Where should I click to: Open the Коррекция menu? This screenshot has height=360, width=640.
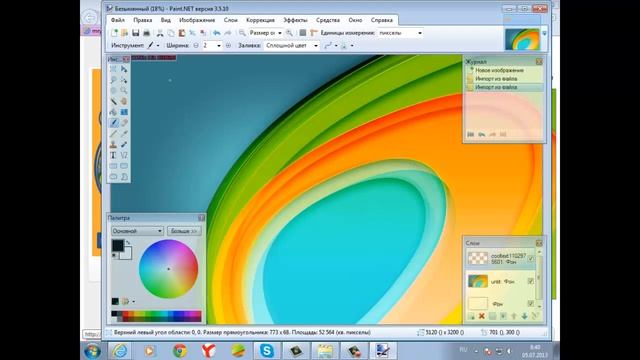260,20
